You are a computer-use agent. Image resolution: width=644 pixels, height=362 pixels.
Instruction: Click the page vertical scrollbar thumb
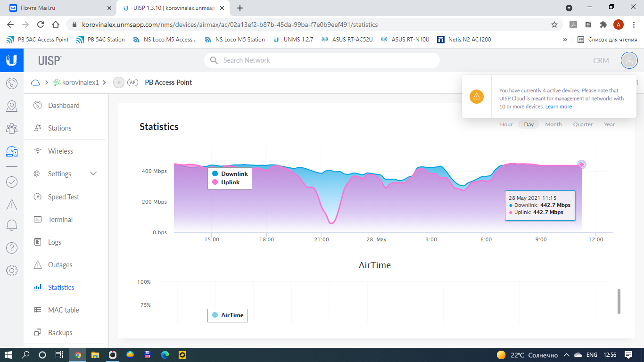point(619,301)
